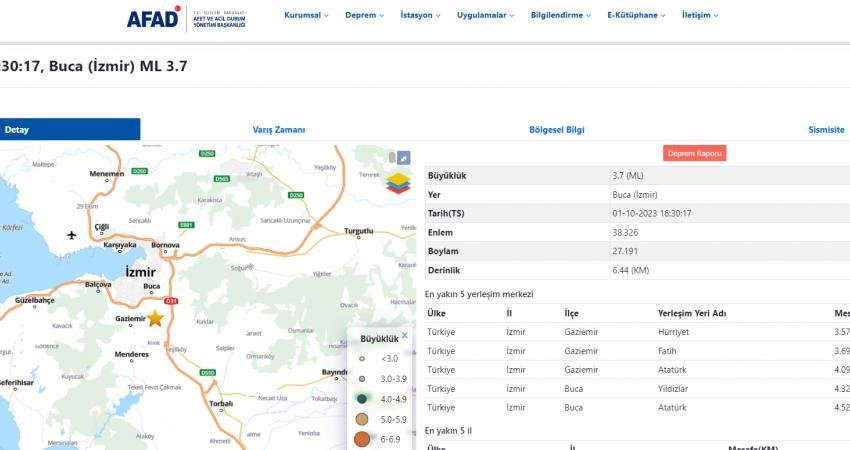Screen dimensions: 850x450
Task: Open the map layers stack icon
Action: click(398, 183)
